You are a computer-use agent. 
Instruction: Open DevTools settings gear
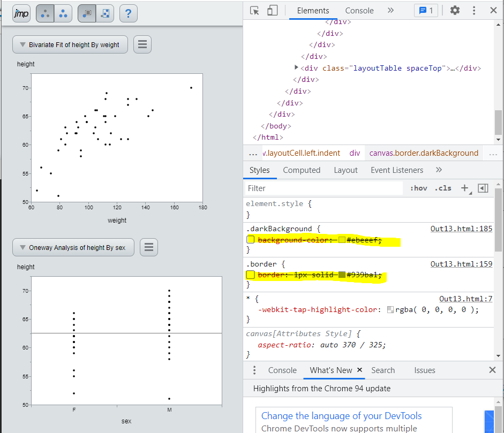point(455,11)
